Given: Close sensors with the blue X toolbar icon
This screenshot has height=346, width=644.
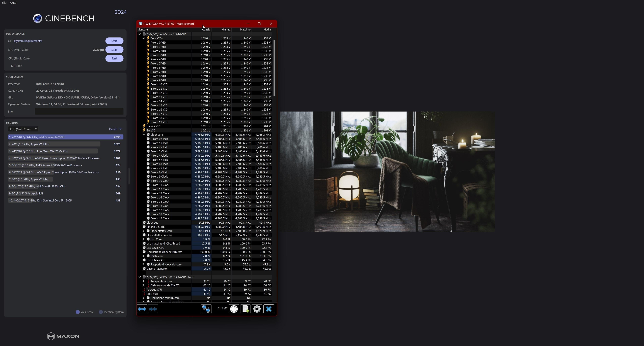Looking at the screenshot, I should (x=269, y=309).
